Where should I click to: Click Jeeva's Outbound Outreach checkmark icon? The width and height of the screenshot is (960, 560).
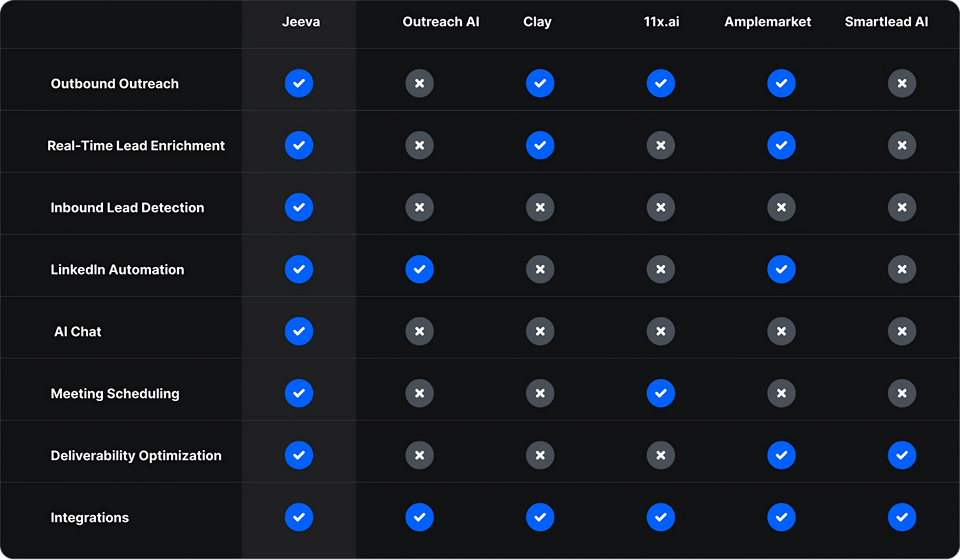[x=299, y=83]
